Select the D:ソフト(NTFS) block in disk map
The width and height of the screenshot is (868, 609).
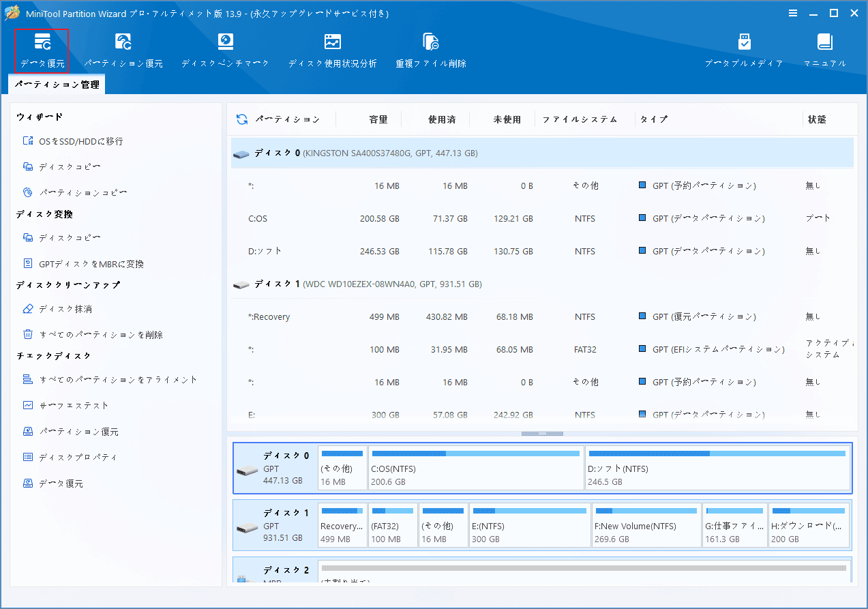[718, 469]
